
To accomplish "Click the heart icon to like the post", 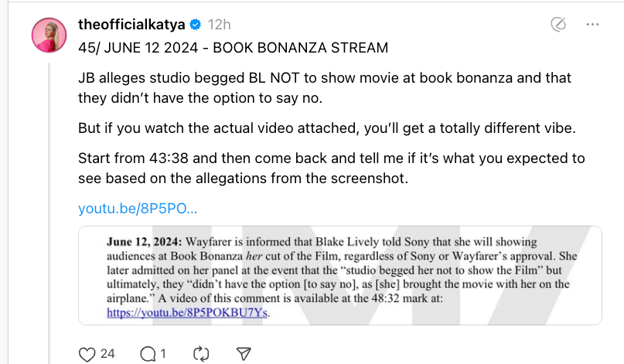I will [87, 353].
